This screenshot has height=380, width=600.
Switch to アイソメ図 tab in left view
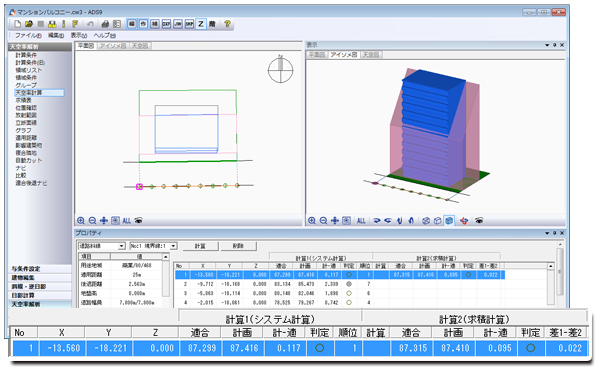tap(113, 46)
